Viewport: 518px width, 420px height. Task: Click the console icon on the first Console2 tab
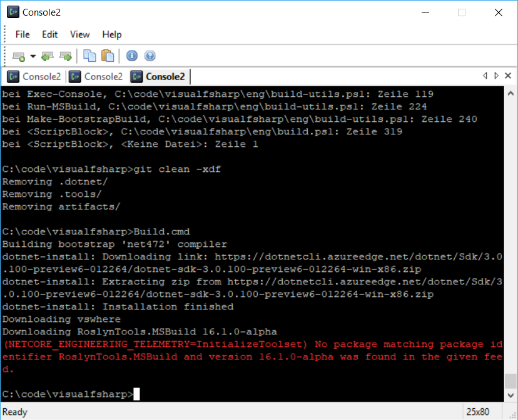14,76
